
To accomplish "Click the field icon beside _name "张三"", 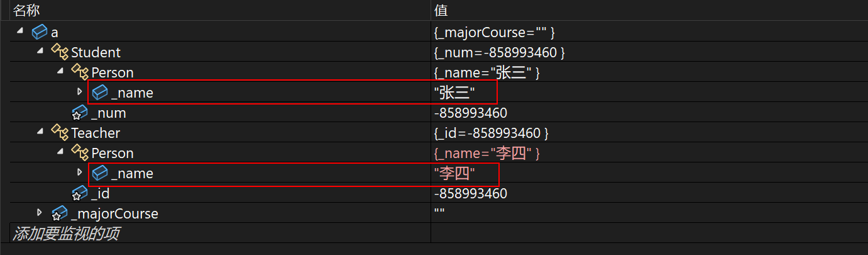I will [100, 93].
